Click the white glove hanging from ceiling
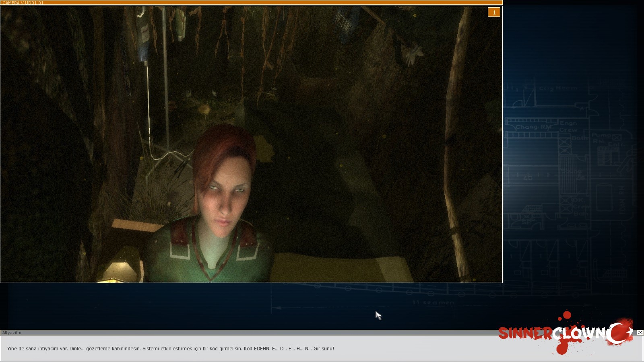This screenshot has width=644, height=362. 413,55
